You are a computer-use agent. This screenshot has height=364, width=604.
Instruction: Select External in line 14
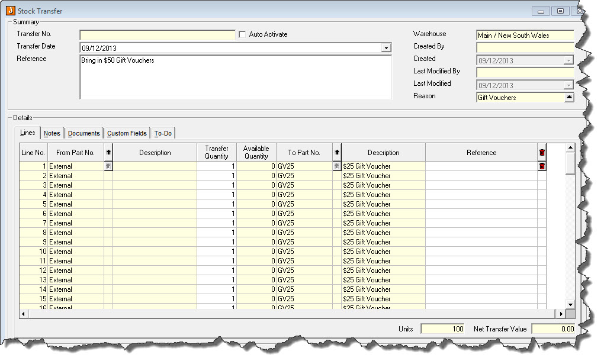click(76, 289)
